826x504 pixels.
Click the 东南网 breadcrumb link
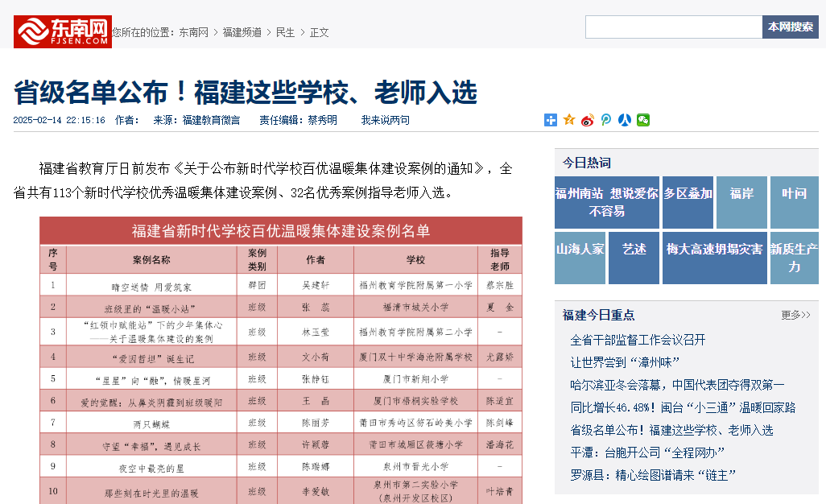(193, 32)
